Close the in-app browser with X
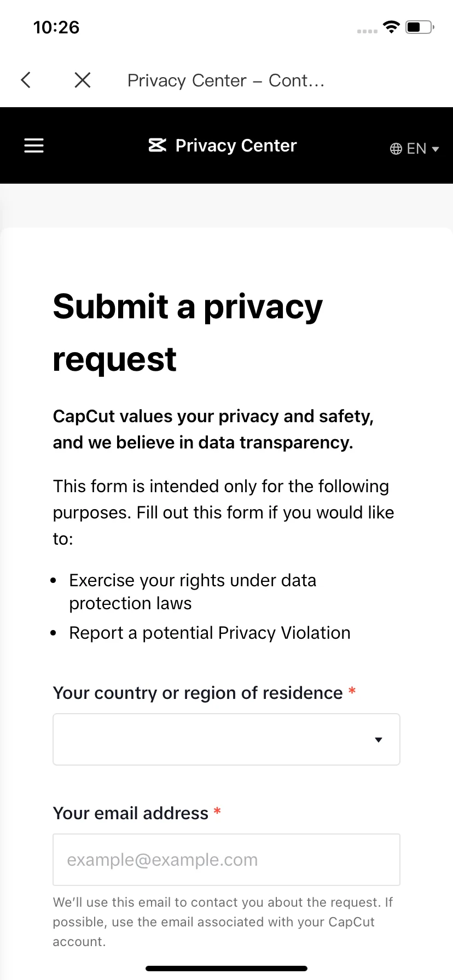Image resolution: width=453 pixels, height=980 pixels. point(83,80)
